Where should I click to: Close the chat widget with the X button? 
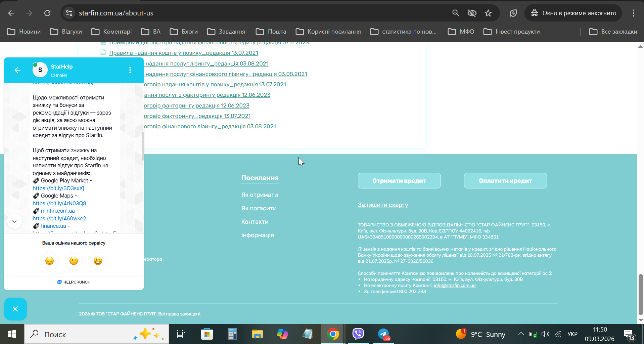click(x=15, y=309)
